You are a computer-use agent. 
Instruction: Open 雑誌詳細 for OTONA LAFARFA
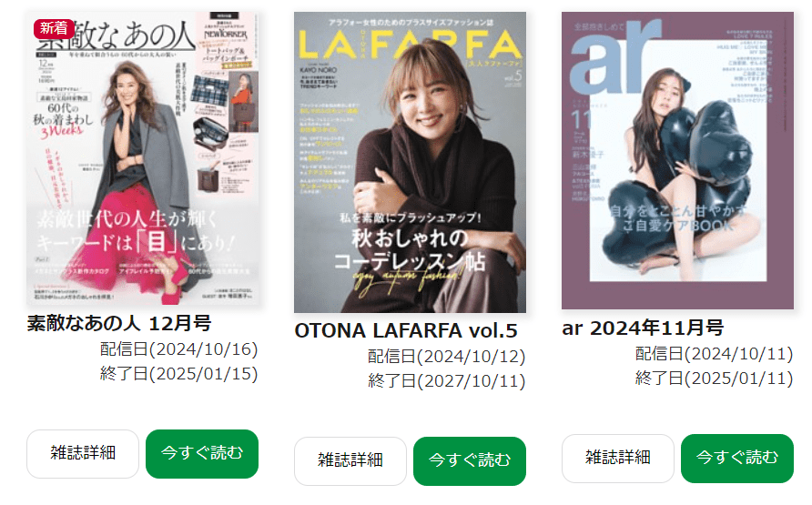(350, 461)
